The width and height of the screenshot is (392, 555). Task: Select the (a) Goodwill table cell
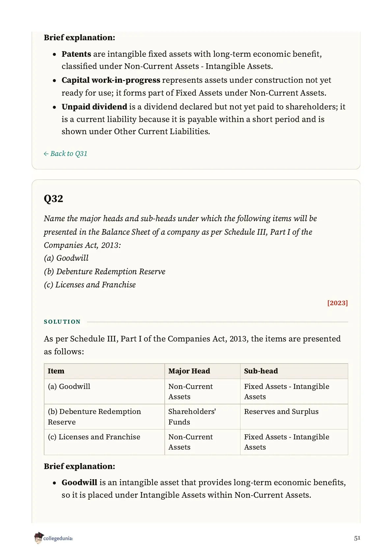(x=104, y=392)
